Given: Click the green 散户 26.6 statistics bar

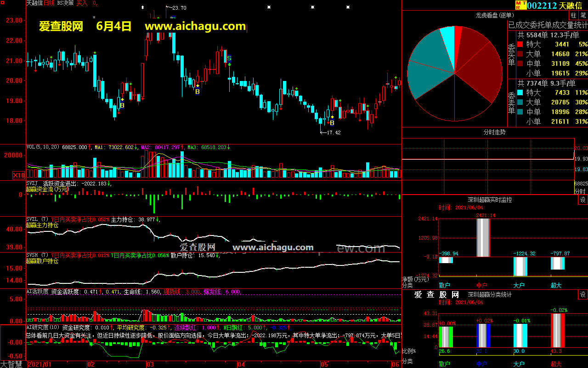Looking at the screenshot, I should pos(446,337).
